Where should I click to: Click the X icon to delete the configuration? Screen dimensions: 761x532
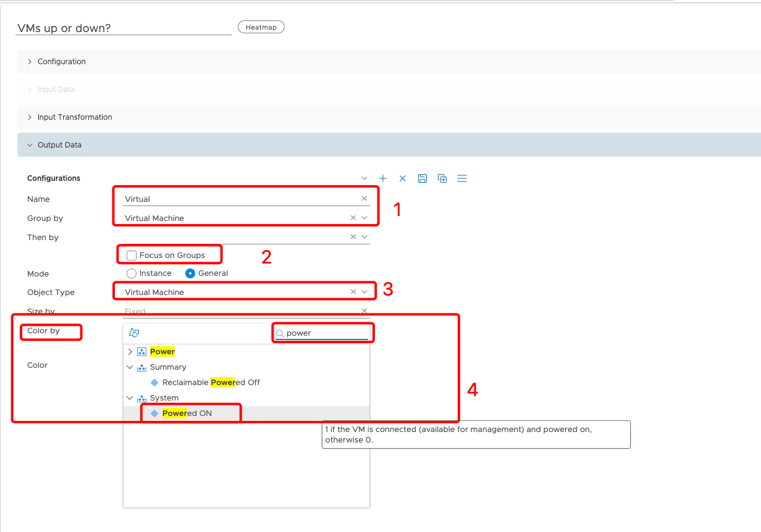[x=403, y=178]
